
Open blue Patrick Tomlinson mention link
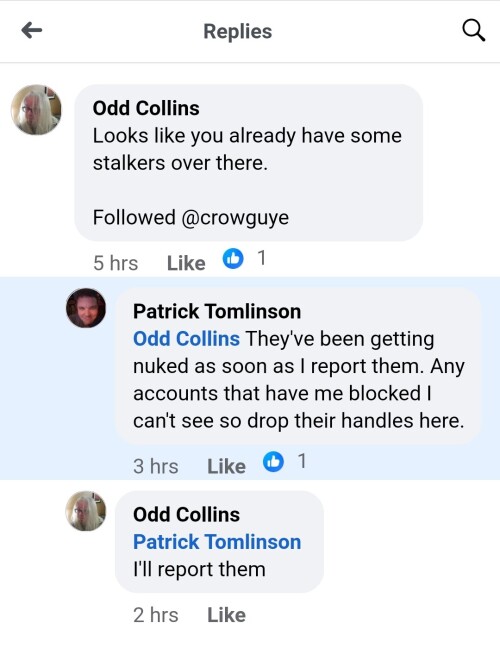click(217, 542)
